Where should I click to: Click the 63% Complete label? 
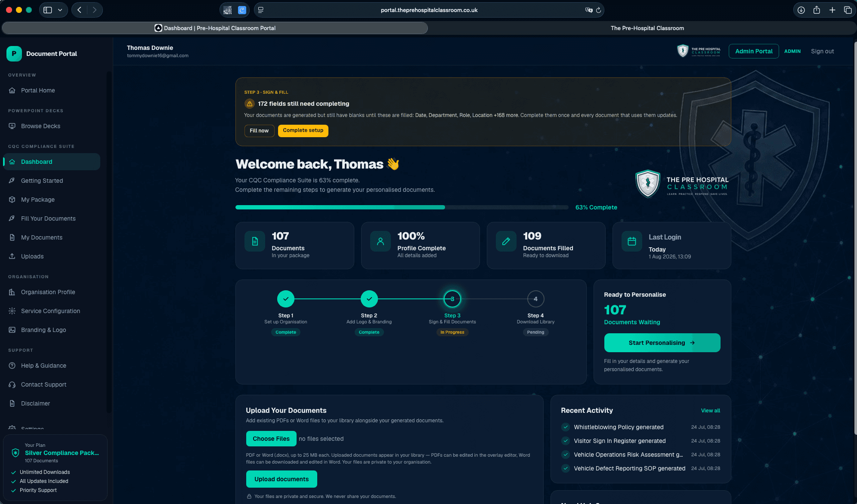(x=596, y=207)
